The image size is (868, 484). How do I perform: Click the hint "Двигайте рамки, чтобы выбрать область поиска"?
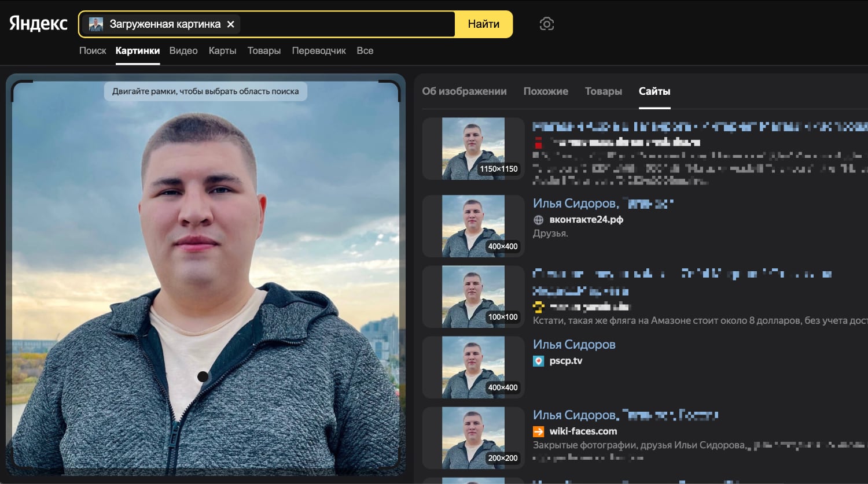pyautogui.click(x=205, y=91)
